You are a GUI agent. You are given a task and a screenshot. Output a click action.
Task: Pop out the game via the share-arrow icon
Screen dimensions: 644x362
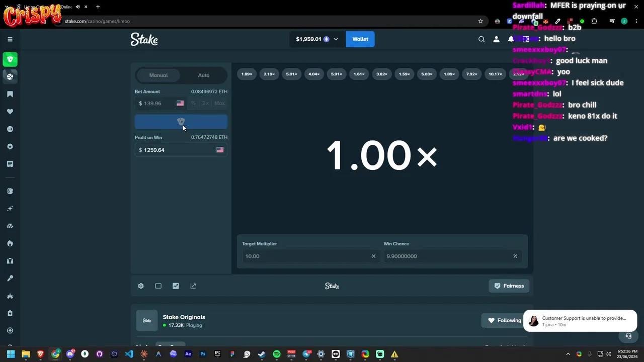point(193,286)
